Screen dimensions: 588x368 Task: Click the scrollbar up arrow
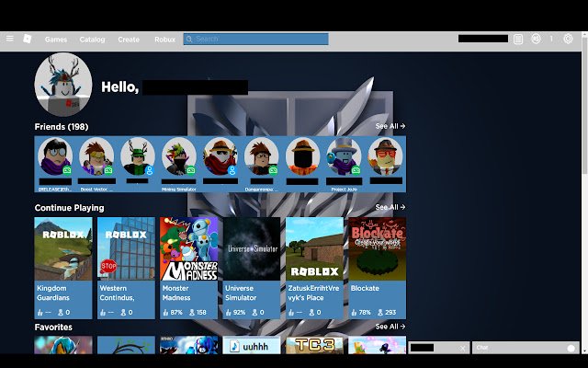pos(584,34)
